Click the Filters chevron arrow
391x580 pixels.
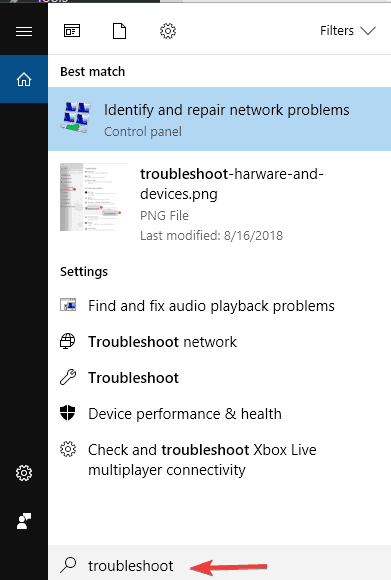pos(368,31)
